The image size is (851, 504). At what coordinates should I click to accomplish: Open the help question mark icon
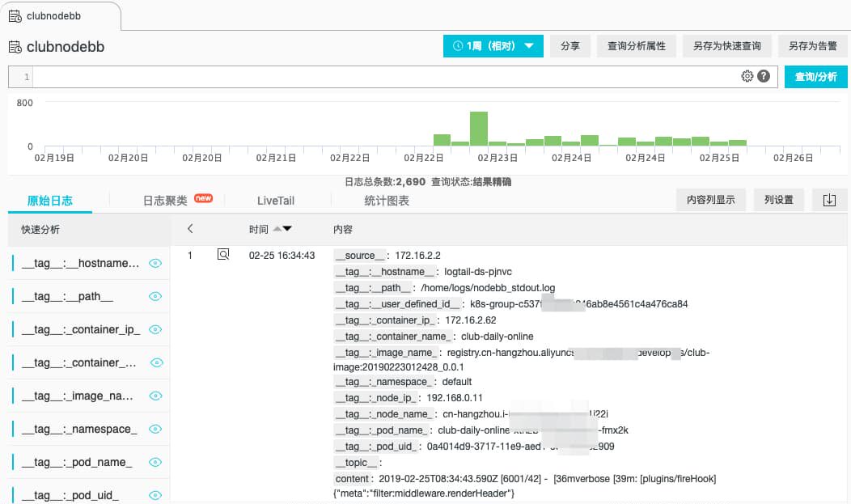[764, 77]
